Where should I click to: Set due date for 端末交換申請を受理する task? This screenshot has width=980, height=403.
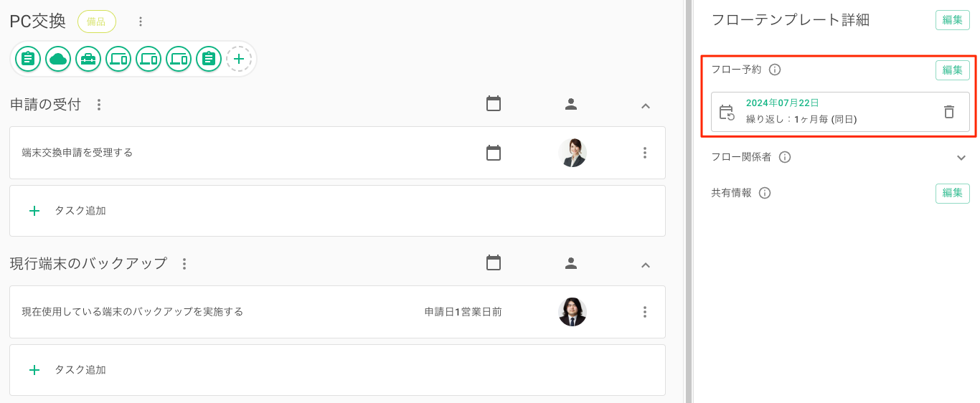(494, 153)
